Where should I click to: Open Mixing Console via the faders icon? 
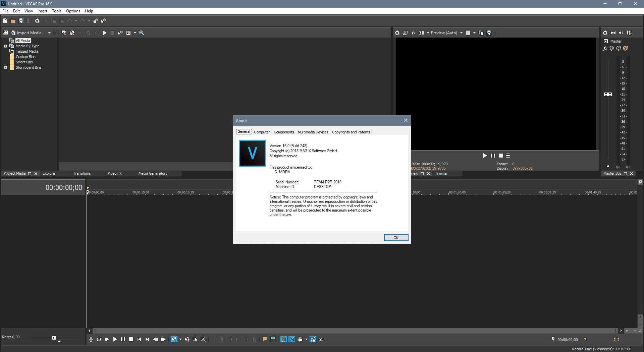629,33
